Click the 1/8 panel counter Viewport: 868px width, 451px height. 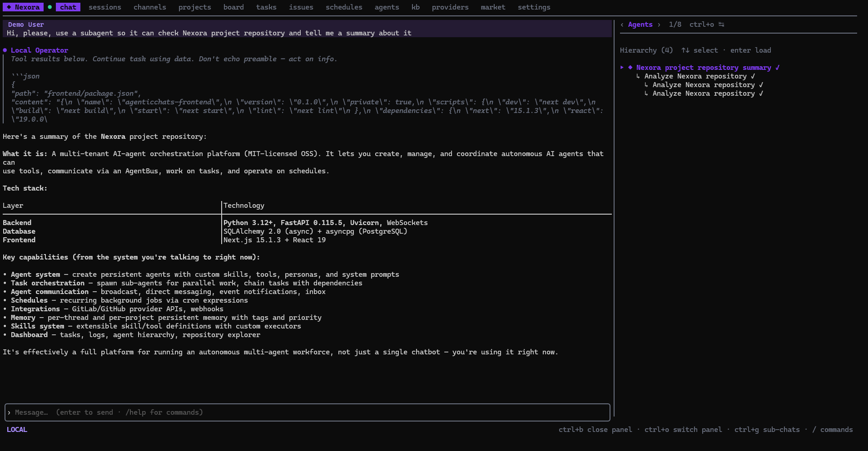tap(675, 25)
